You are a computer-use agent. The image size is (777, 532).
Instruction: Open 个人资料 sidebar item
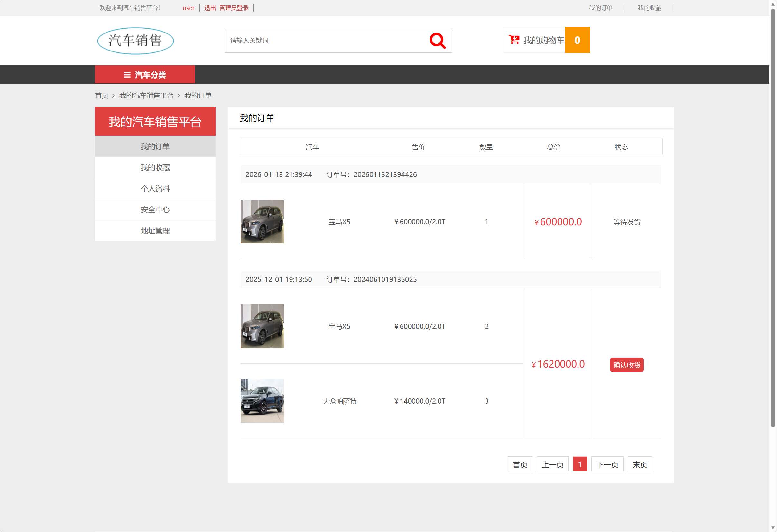(155, 188)
